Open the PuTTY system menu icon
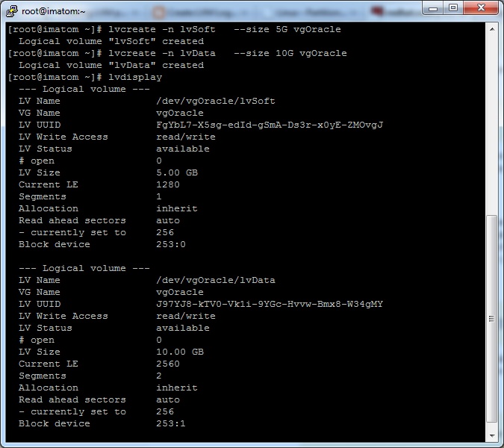 [11, 11]
